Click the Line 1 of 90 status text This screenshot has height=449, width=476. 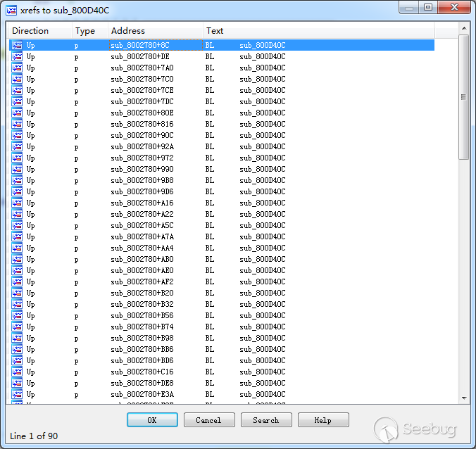[x=34, y=436]
